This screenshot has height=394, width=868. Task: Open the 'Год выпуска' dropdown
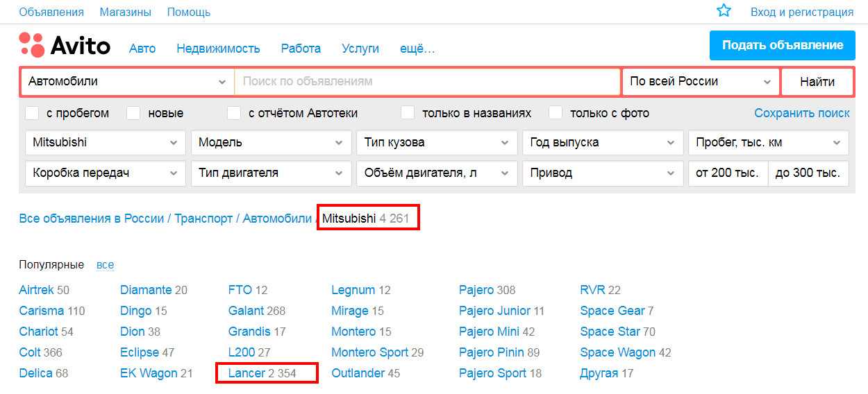coord(602,143)
